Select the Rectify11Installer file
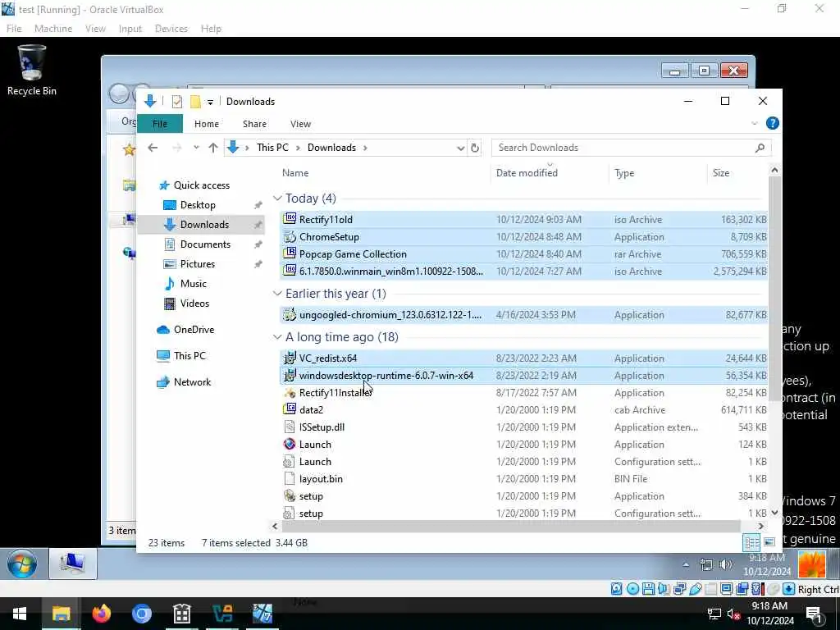 pyautogui.click(x=523, y=393)
